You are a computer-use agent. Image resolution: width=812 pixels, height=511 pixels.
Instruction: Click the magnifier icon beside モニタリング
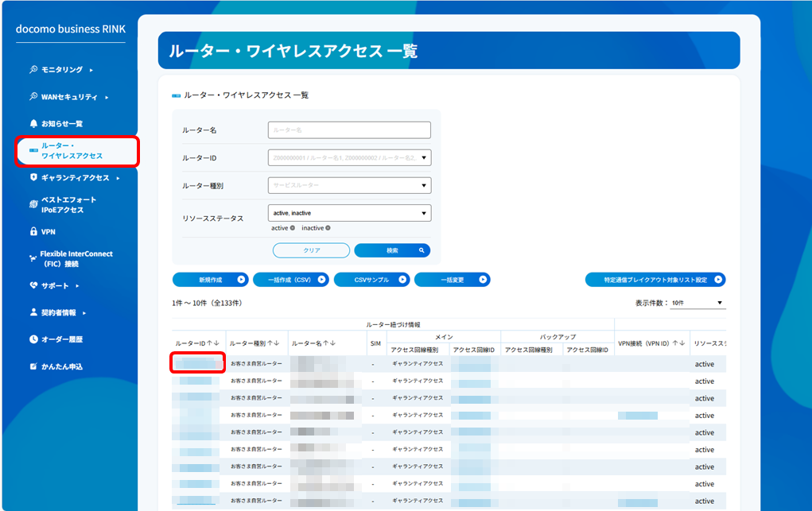33,70
